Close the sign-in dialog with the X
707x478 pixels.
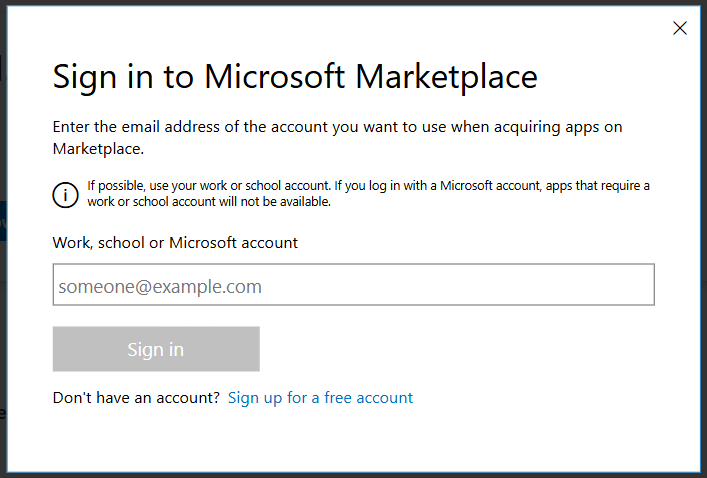pos(679,28)
